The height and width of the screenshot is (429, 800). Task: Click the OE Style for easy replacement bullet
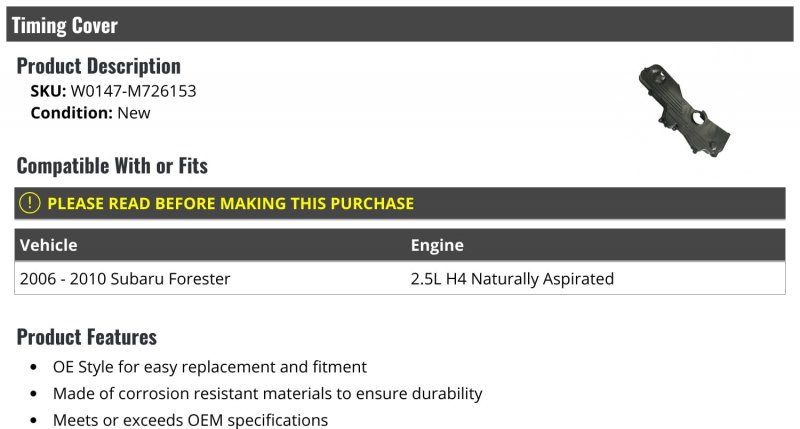point(210,367)
